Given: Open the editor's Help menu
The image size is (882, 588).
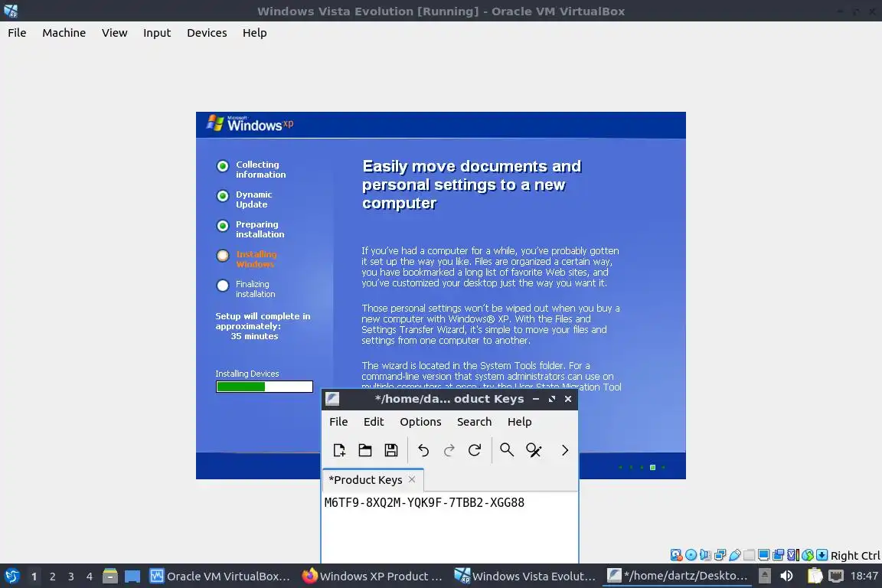Looking at the screenshot, I should pos(519,421).
